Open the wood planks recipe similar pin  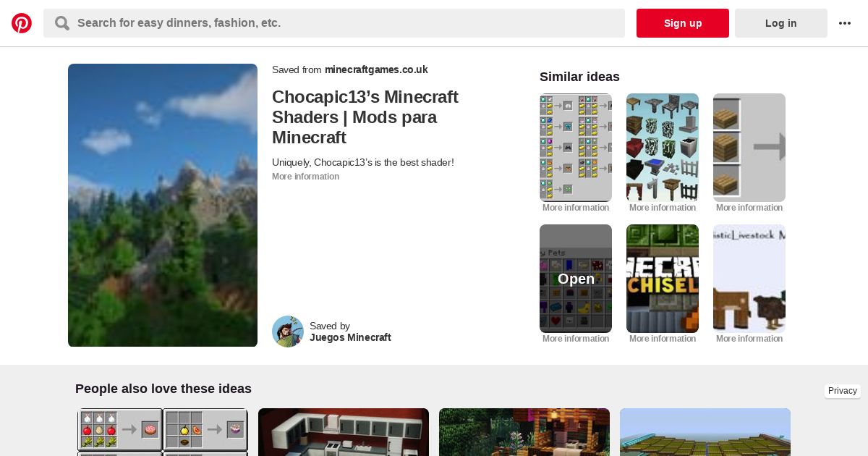tap(749, 148)
